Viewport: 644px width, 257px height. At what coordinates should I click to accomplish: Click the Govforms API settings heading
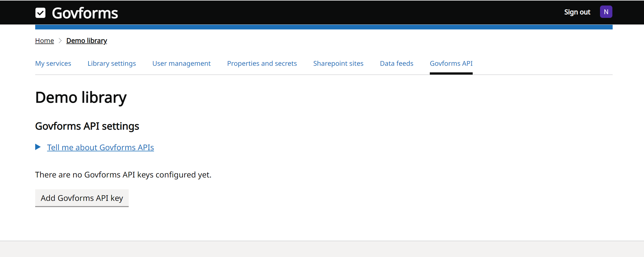click(x=87, y=126)
